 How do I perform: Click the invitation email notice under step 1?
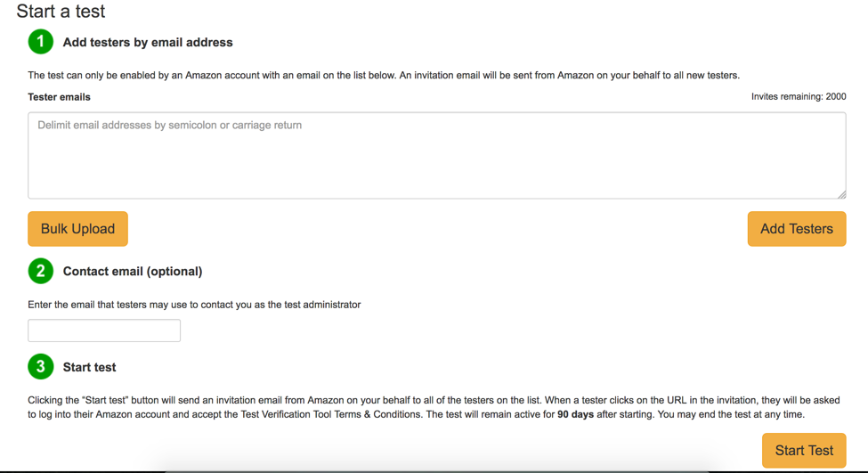click(383, 76)
